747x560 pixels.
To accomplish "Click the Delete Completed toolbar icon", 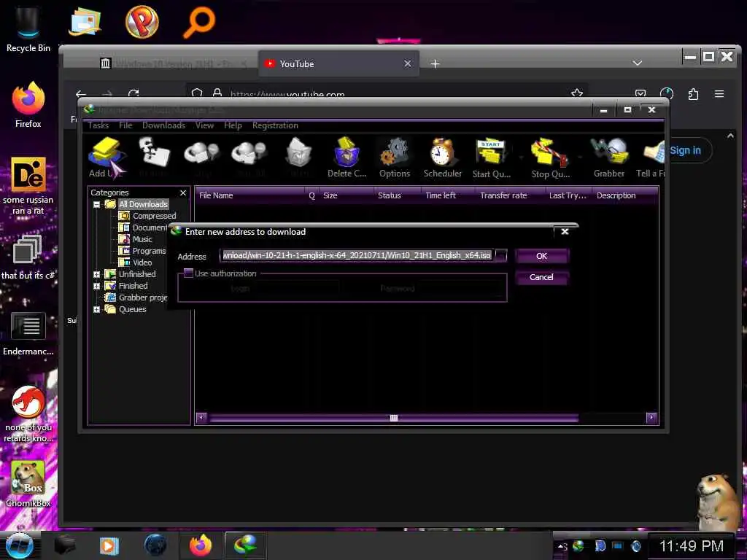I will 347,157.
